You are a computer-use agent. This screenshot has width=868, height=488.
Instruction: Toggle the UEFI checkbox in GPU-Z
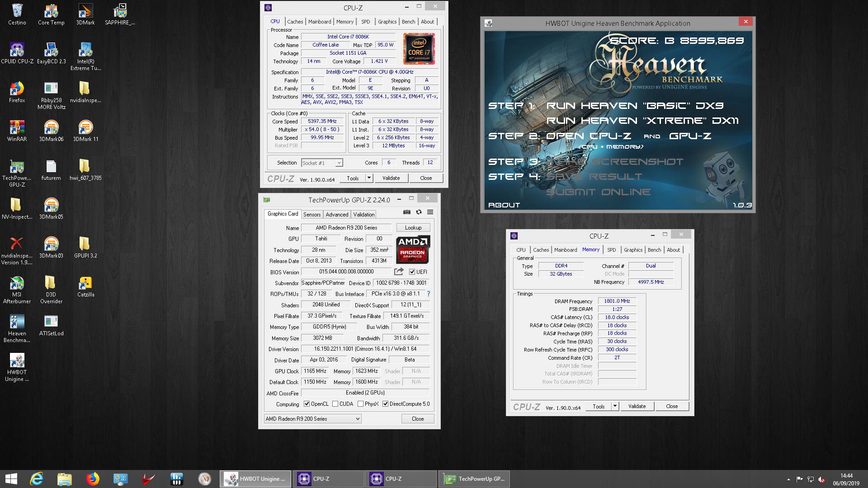(x=412, y=272)
